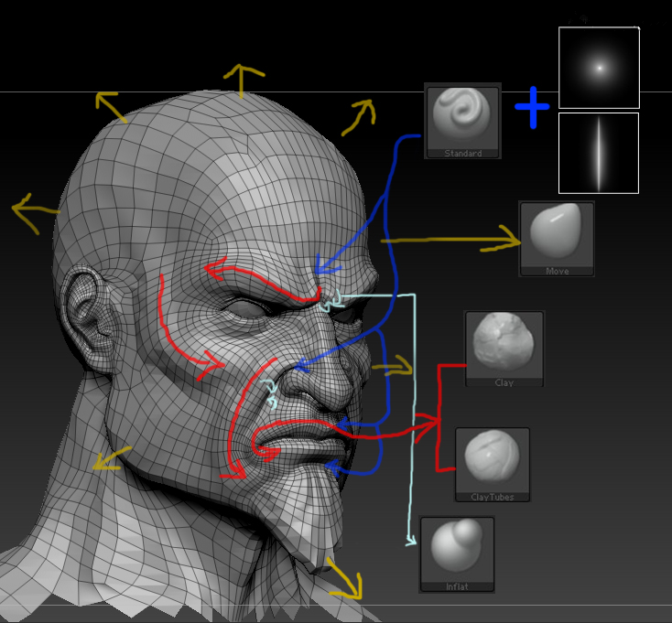Select the Inflat brush icon
Image resolution: width=672 pixels, height=623 pixels.
click(x=457, y=554)
